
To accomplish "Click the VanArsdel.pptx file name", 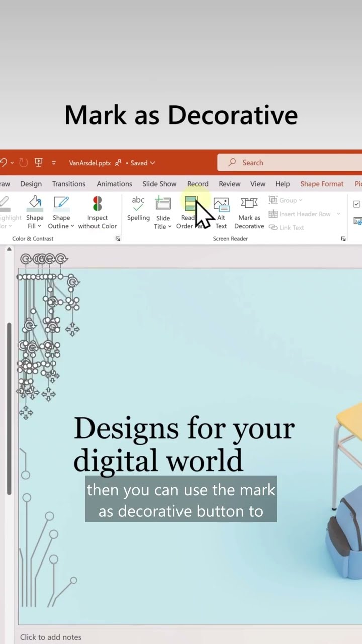I will [x=90, y=163].
